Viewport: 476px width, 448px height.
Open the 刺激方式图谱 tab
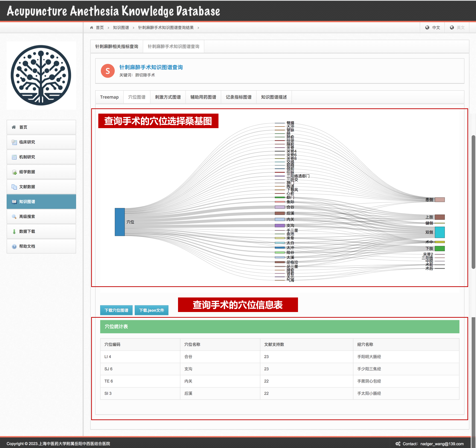pos(168,97)
